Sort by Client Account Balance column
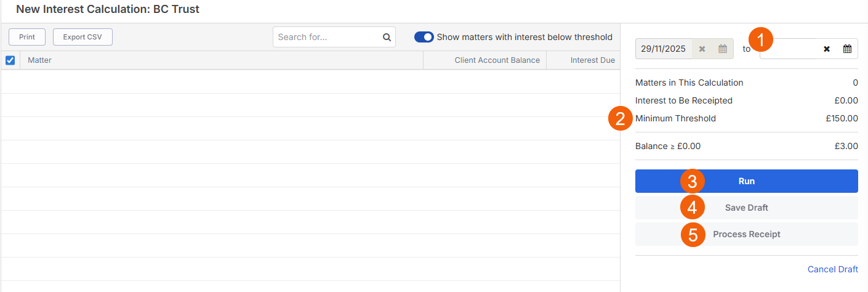Viewport: 868px width, 292px height. tap(497, 60)
